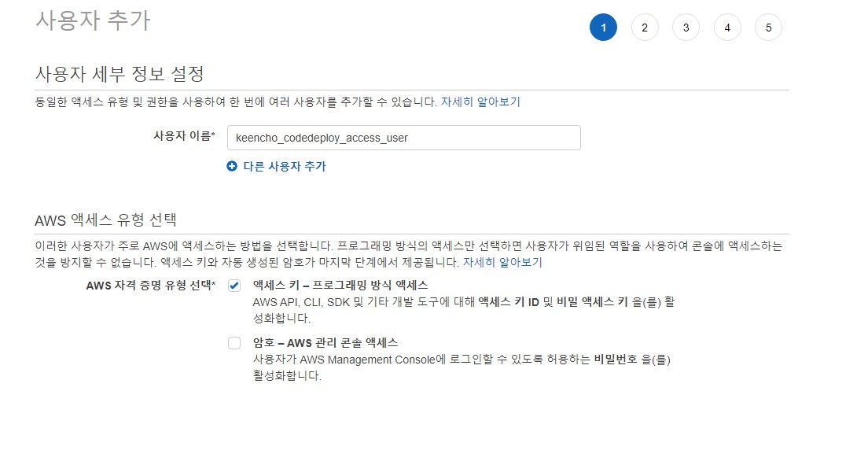The width and height of the screenshot is (868, 476).
Task: Jump to step 2 circle
Action: (x=645, y=28)
